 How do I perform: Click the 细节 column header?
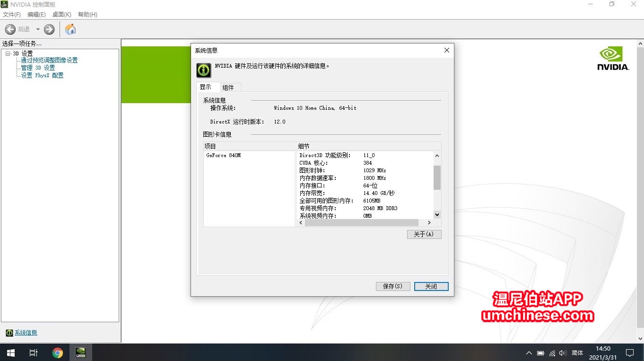coord(368,147)
